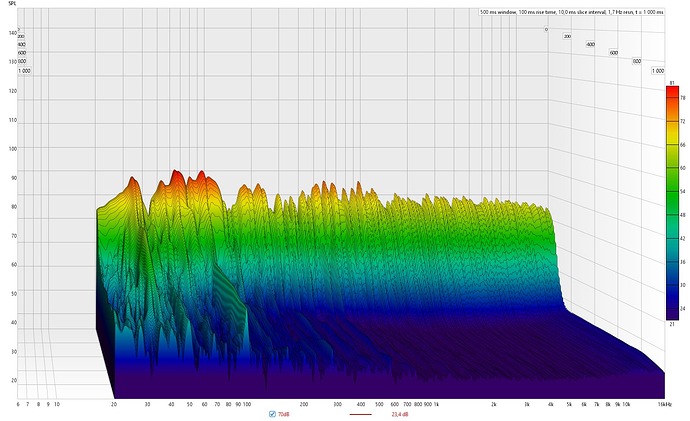Click the 70dB legend label
Image resolution: width=690 pixels, height=421 pixels.
284,414
